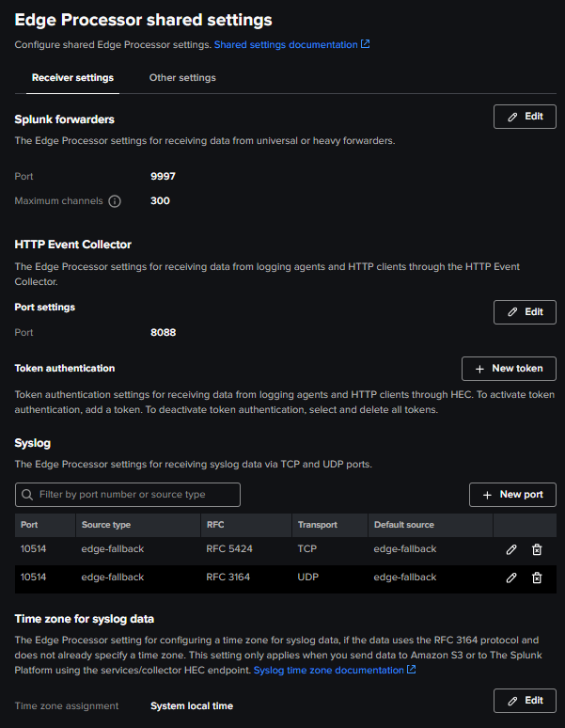Edit the time zone assignment

[525, 701]
